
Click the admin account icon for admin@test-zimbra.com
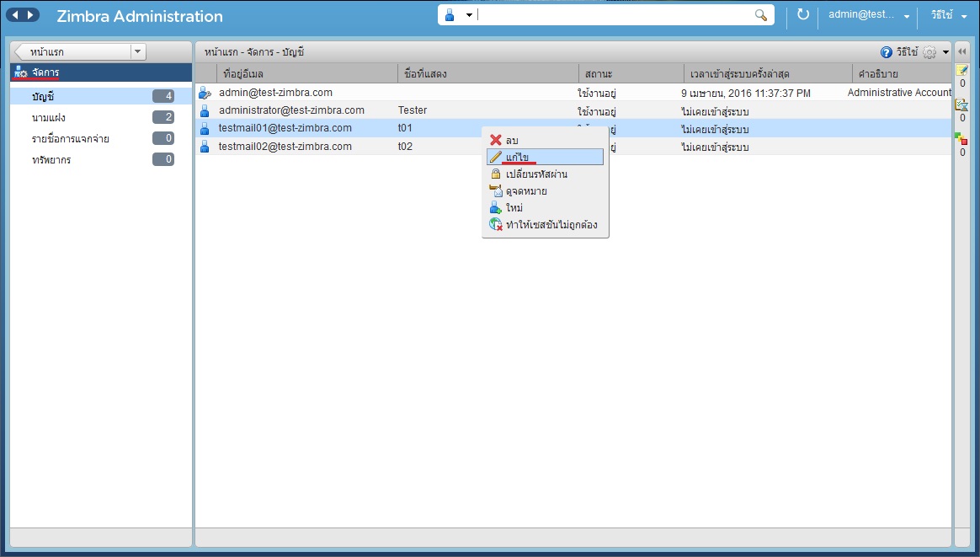205,94
